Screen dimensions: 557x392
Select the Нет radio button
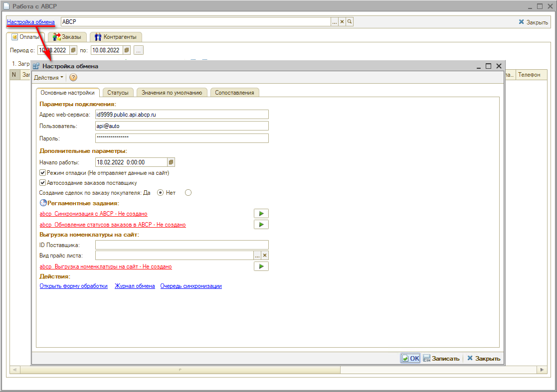(x=188, y=193)
